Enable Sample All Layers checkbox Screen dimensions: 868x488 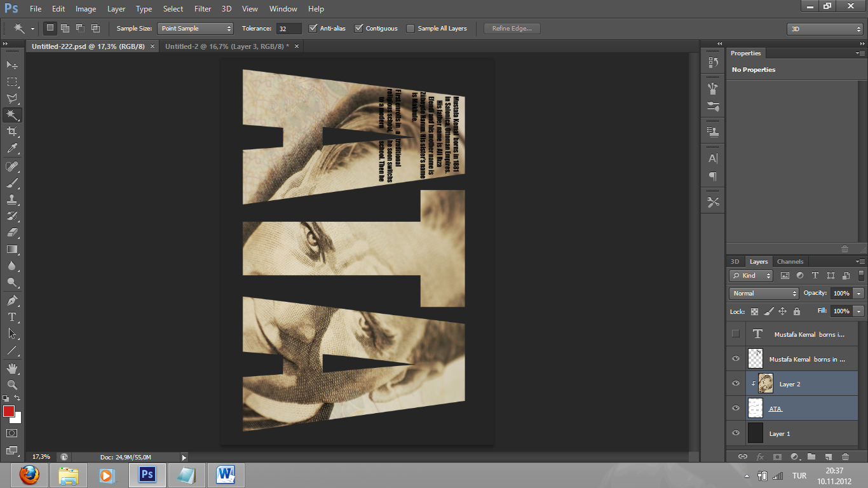point(410,28)
